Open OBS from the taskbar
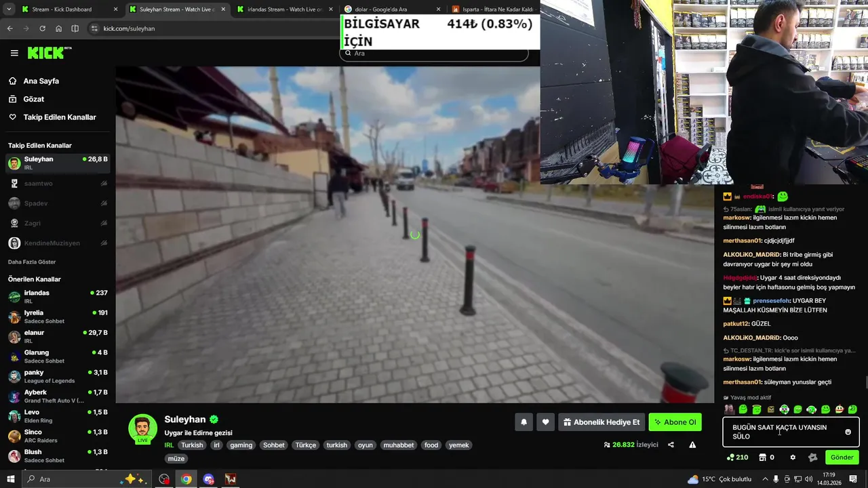Image resolution: width=868 pixels, height=488 pixels. click(164, 479)
